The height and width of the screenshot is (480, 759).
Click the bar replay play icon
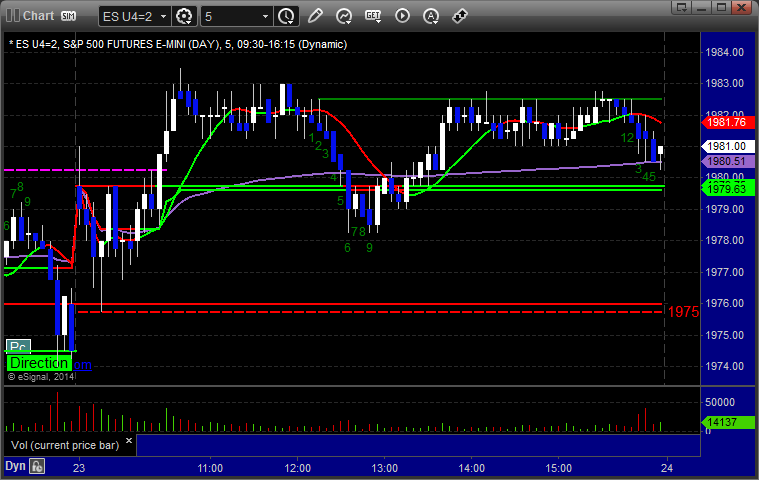tap(402, 16)
